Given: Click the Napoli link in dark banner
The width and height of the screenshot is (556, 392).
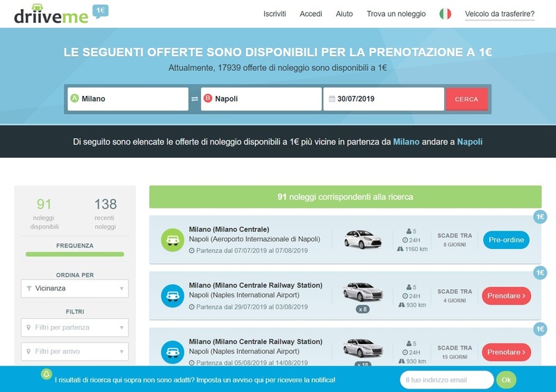Looking at the screenshot, I should click(x=470, y=142).
